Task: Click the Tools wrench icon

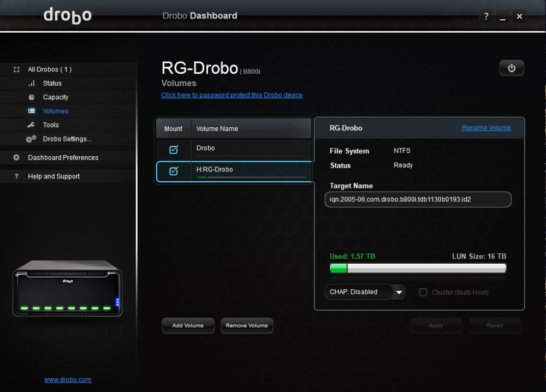Action: (31, 125)
